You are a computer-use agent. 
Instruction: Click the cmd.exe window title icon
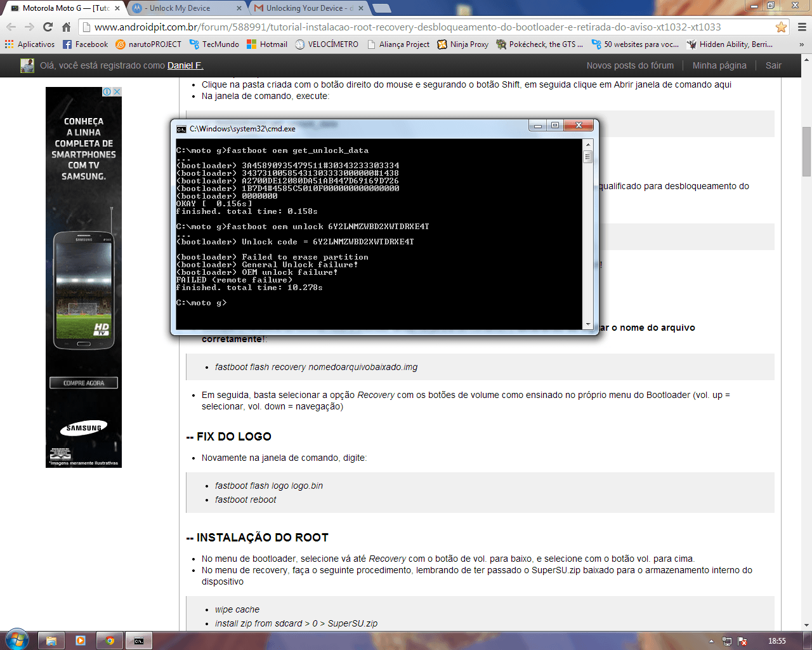[181, 129]
